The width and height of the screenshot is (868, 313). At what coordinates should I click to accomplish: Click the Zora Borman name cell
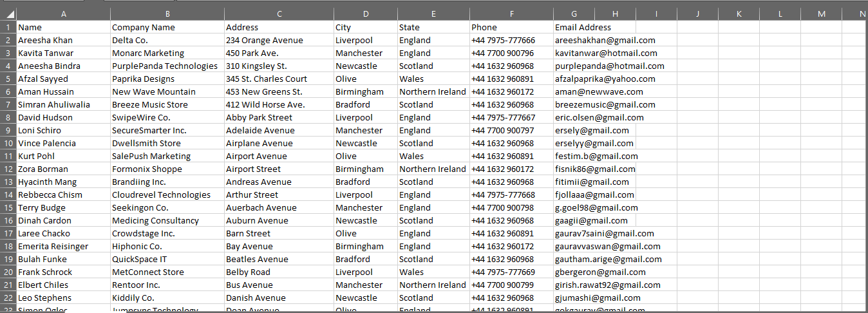click(x=42, y=169)
